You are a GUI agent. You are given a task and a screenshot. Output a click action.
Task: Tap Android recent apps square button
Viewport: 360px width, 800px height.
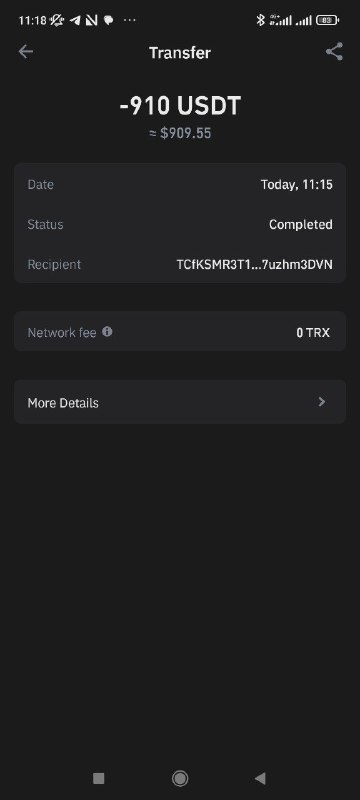click(98, 778)
